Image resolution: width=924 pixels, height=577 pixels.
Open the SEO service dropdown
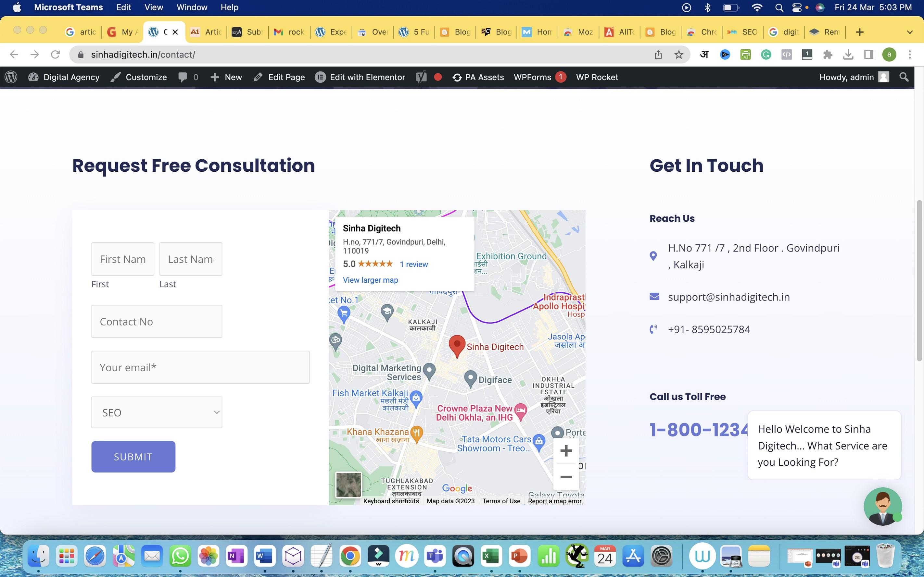pyautogui.click(x=157, y=412)
